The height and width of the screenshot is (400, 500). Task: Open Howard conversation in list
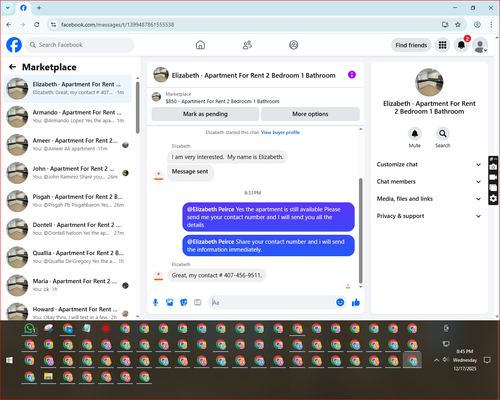click(68, 312)
